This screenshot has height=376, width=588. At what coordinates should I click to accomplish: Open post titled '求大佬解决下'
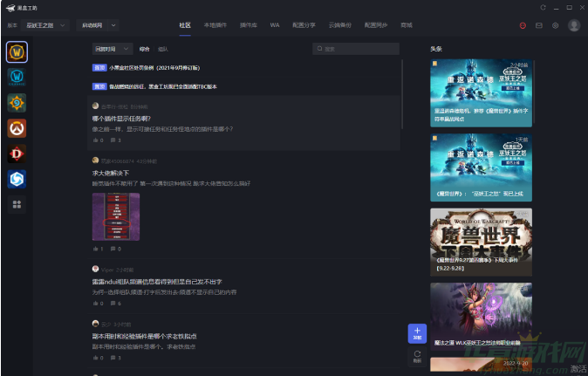(111, 174)
